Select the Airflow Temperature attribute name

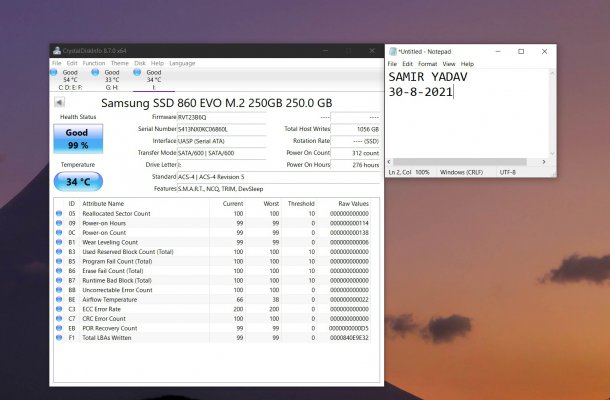[110, 299]
